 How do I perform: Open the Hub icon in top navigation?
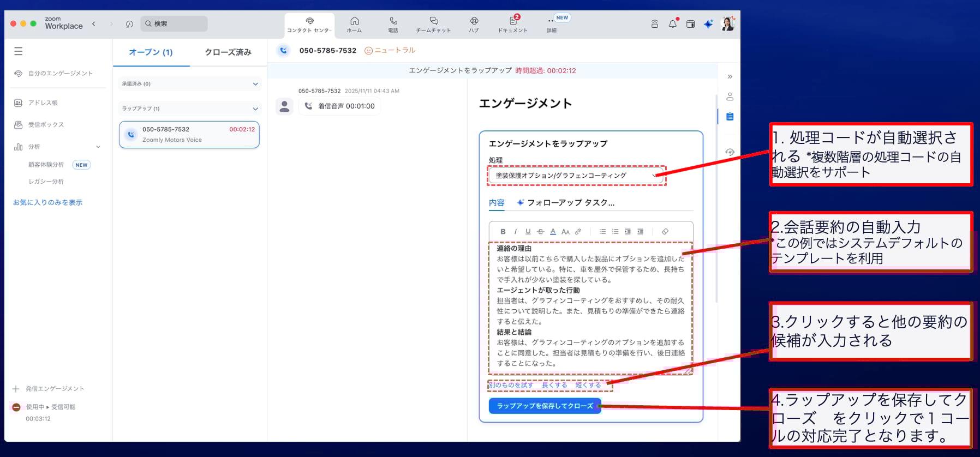[x=474, y=24]
